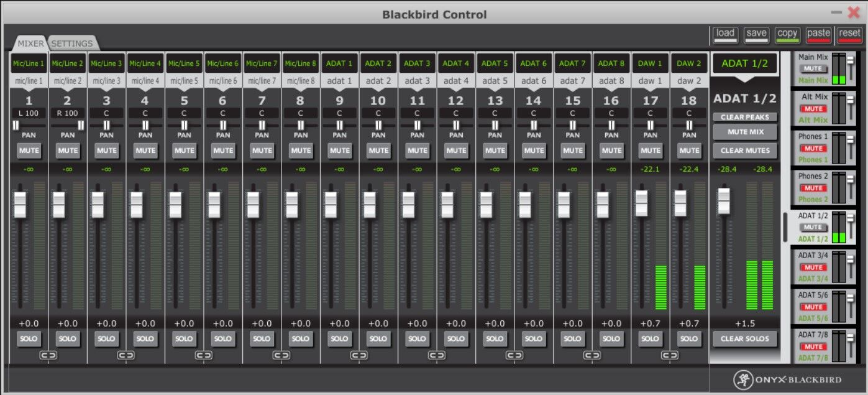Viewport: 868px width, 395px height.
Task: Click channel 17 fader value +0.7
Action: click(x=651, y=323)
